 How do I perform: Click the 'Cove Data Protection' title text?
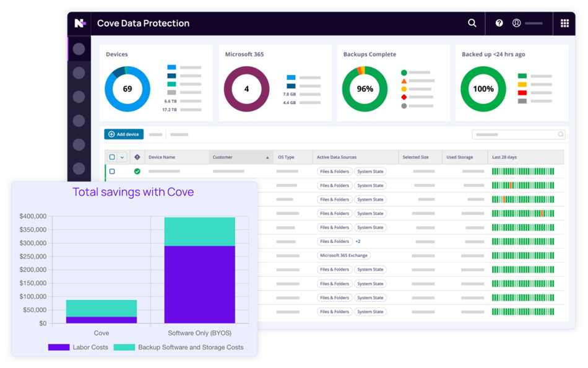(x=143, y=24)
